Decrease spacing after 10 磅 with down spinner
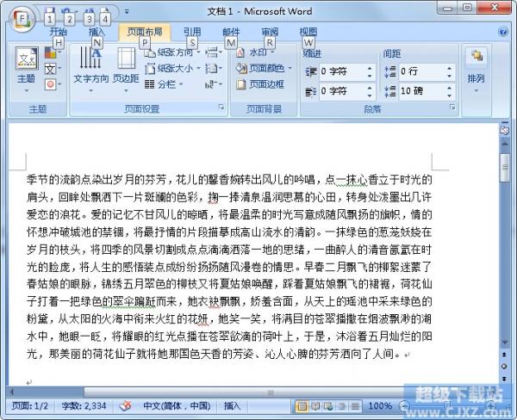Screen dimensions: 517x420 click(x=450, y=96)
